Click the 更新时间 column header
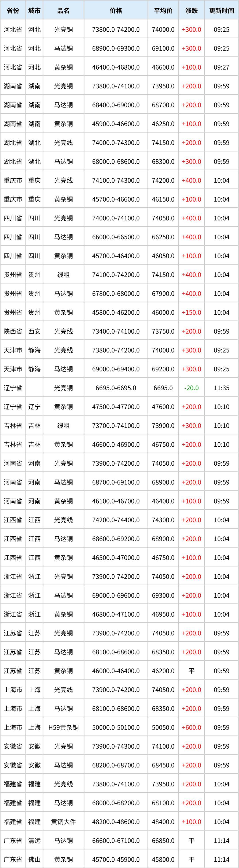This screenshot has height=868, width=239. [222, 10]
